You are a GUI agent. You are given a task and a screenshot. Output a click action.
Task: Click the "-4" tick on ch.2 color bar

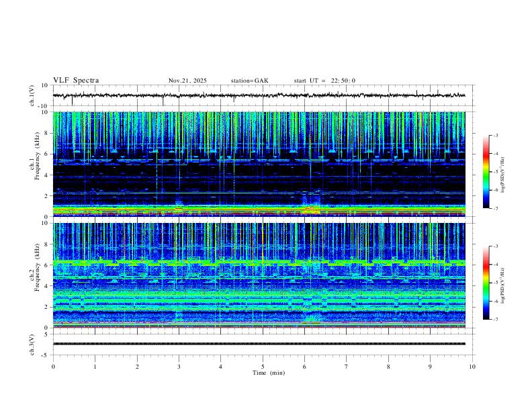tap(495, 265)
